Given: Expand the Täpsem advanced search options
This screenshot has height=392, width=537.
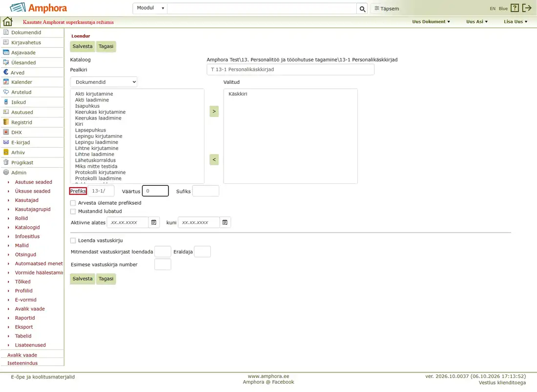Looking at the screenshot, I should pos(387,9).
